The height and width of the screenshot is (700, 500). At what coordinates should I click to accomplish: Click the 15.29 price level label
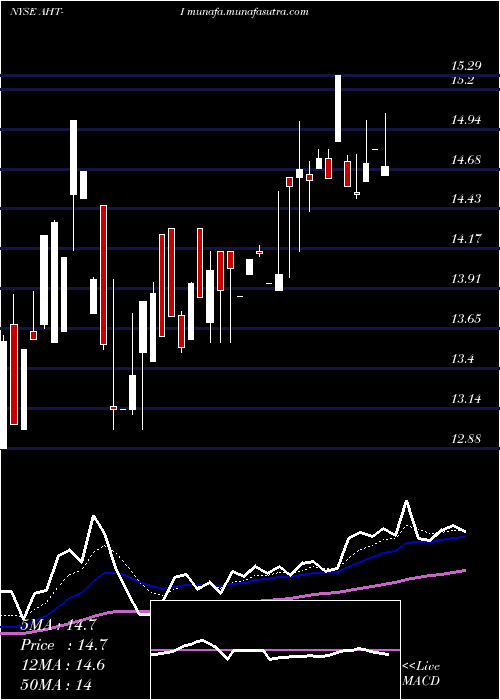click(x=466, y=66)
